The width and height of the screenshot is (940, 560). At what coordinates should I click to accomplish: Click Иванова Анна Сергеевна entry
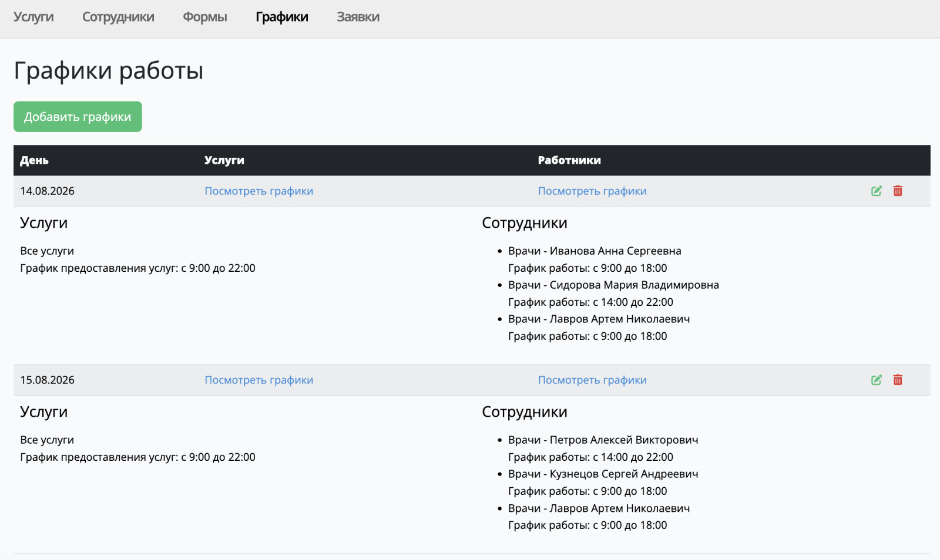pos(595,251)
